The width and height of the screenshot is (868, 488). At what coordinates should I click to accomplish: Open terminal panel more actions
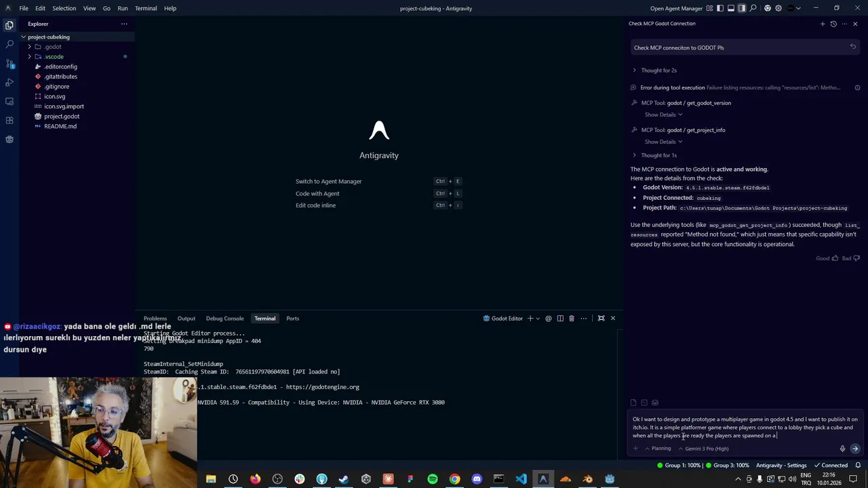583,319
